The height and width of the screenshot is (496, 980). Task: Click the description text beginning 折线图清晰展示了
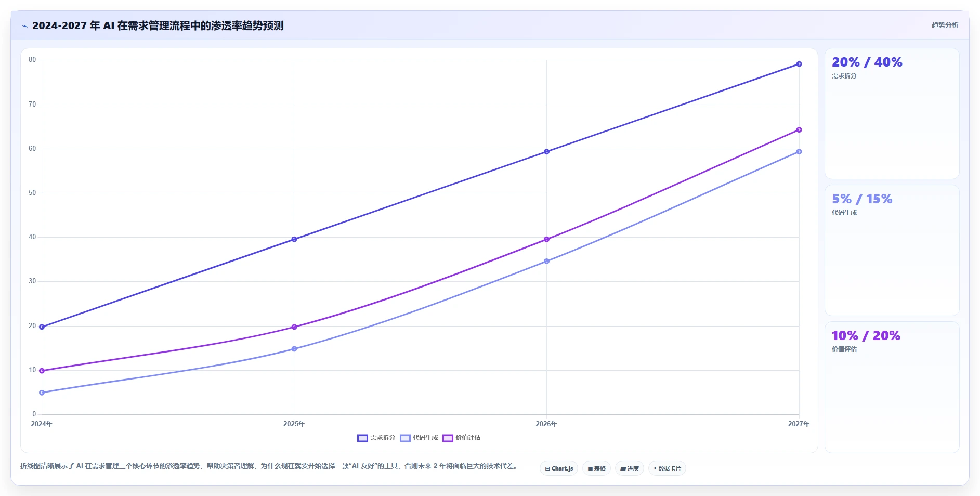tap(269, 466)
